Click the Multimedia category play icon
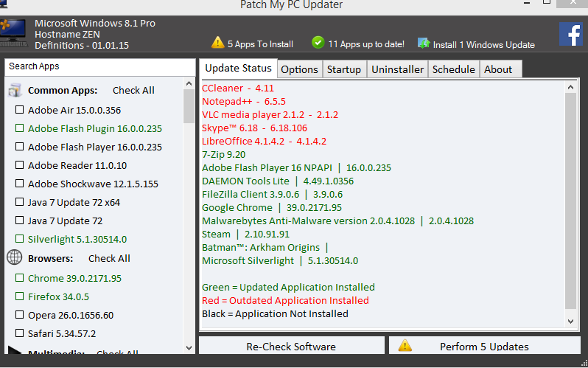Viewport: 588px width, 368px height. click(x=15, y=351)
